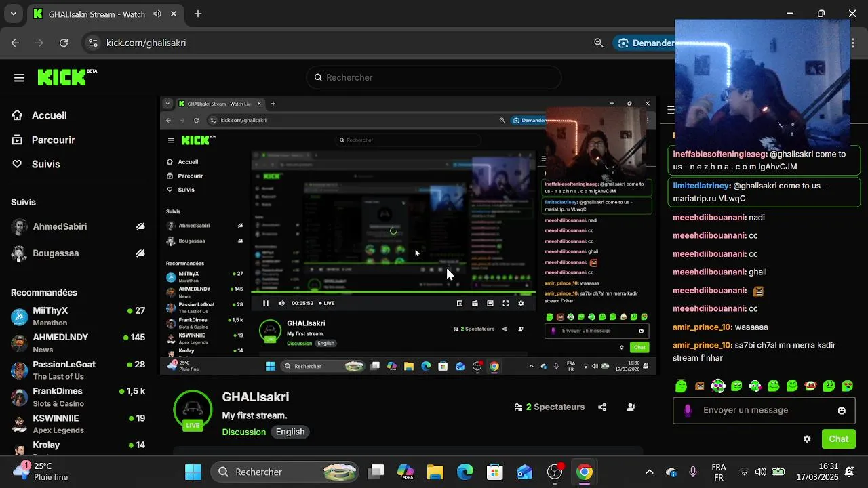This screenshot has width=868, height=488.
Task: Click the microphone icon in system tray
Action: 693,472
